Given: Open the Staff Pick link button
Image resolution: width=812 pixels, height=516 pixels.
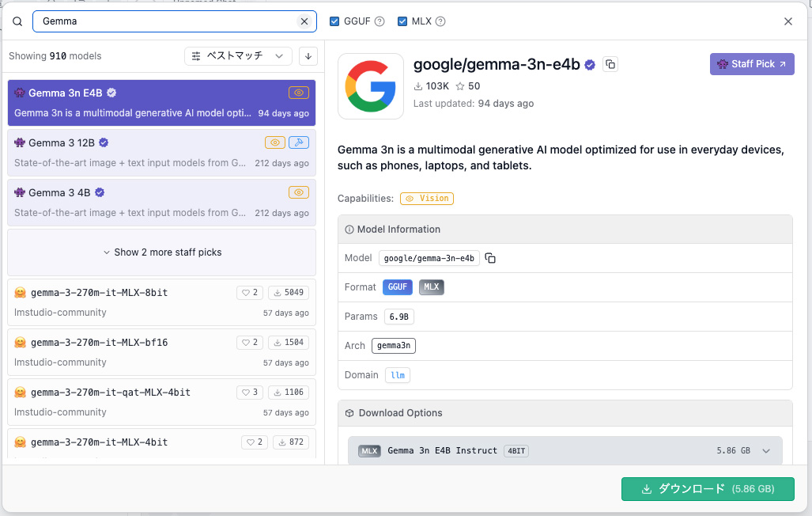Looking at the screenshot, I should tap(751, 64).
